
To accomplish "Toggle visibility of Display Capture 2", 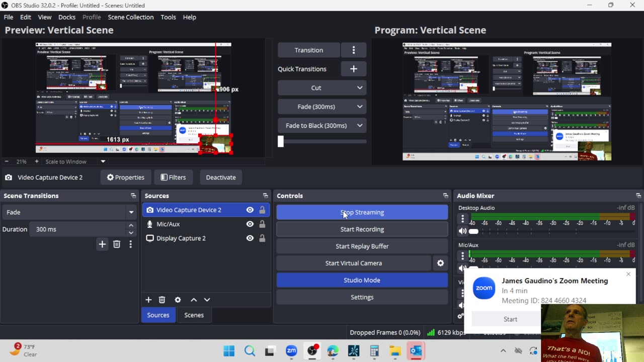I will click(x=250, y=238).
